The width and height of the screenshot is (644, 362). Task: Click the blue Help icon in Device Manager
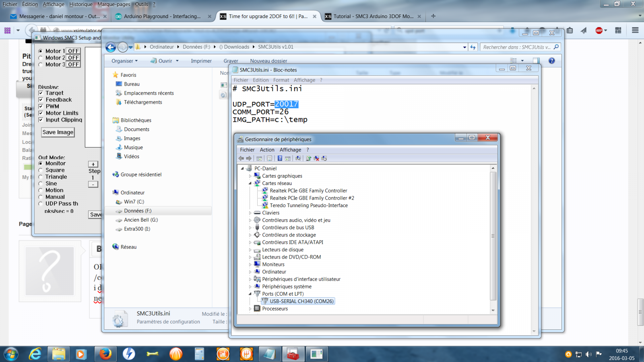(x=280, y=158)
